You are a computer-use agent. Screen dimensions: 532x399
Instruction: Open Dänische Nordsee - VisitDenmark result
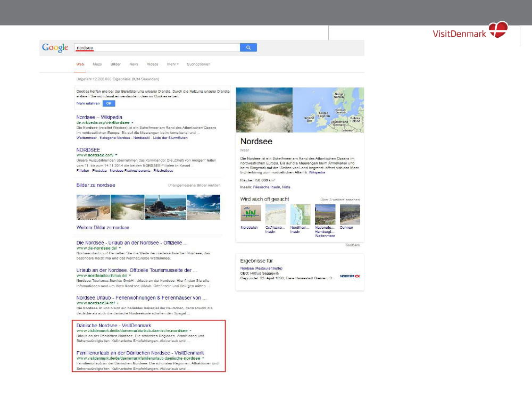(114, 326)
